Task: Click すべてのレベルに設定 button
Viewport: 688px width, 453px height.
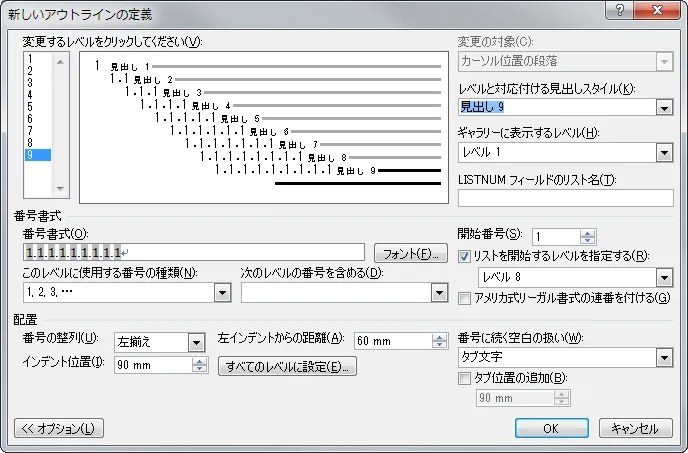Action: (287, 366)
